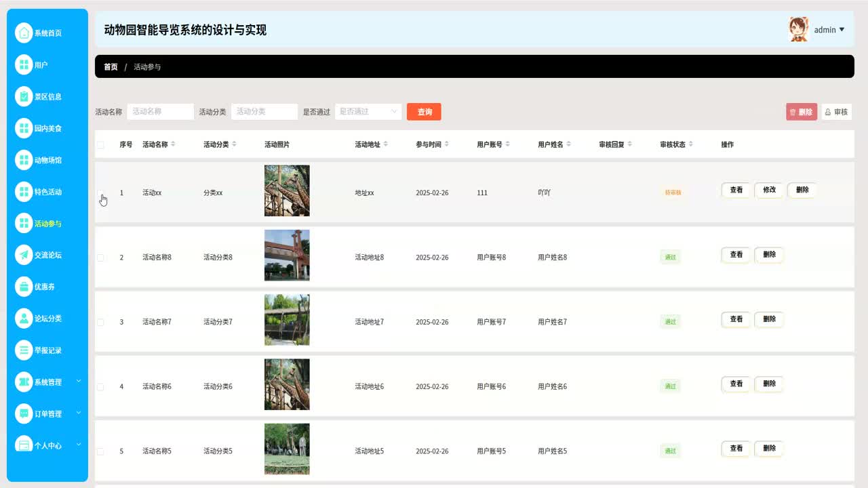Open 特色活动 menu item
This screenshot has width=868, height=488.
(47, 192)
